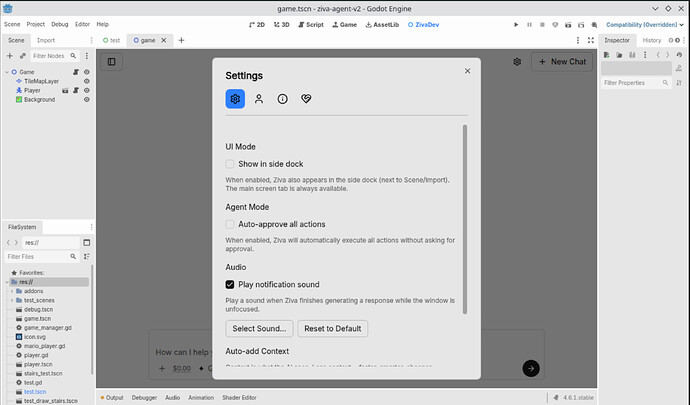
Task: Click the Run Current Scene icon
Action: (568, 25)
